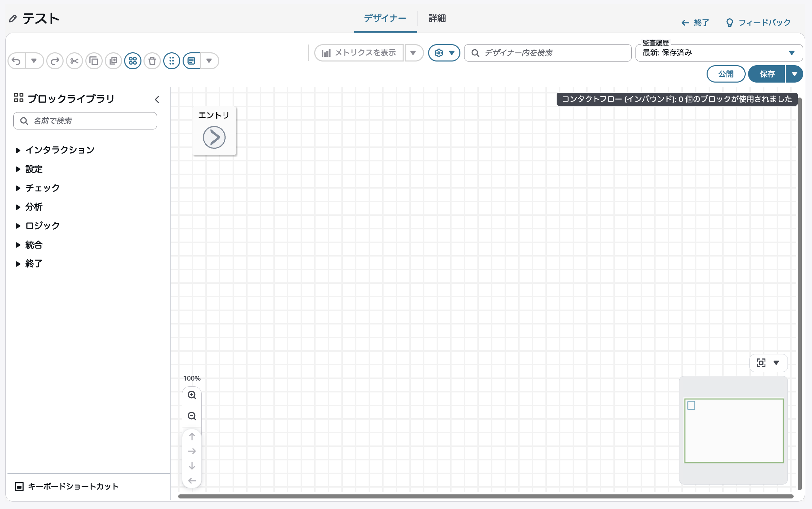Image resolution: width=812 pixels, height=509 pixels.
Task: Toggle the block library grid button
Action: tap(133, 61)
